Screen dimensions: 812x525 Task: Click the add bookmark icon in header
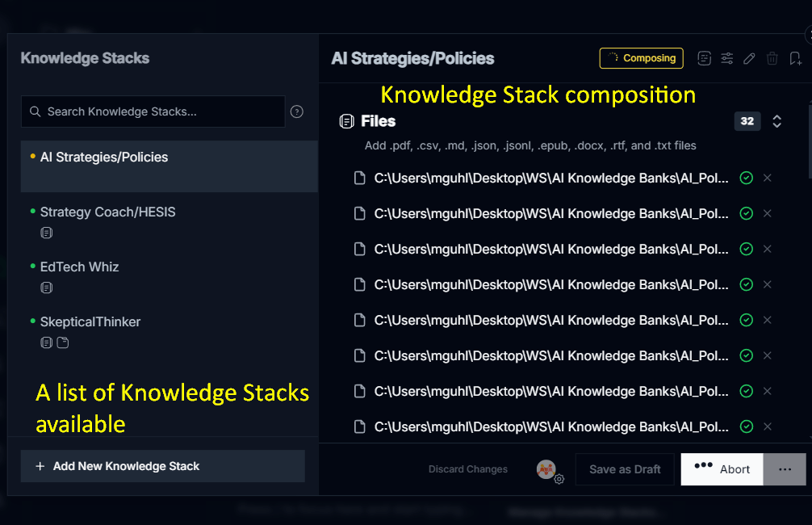[x=795, y=58]
